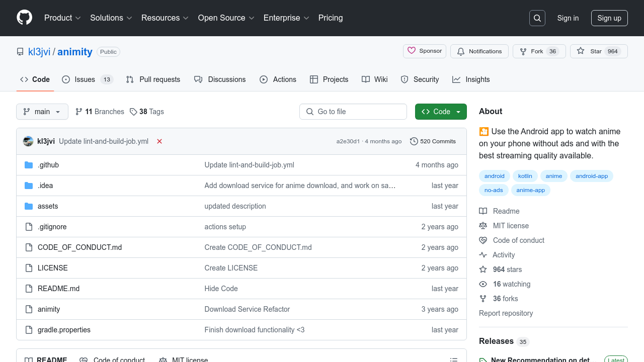Open 'Finish download functionality <3' commit message
The height and width of the screenshot is (362, 644).
pyautogui.click(x=255, y=330)
